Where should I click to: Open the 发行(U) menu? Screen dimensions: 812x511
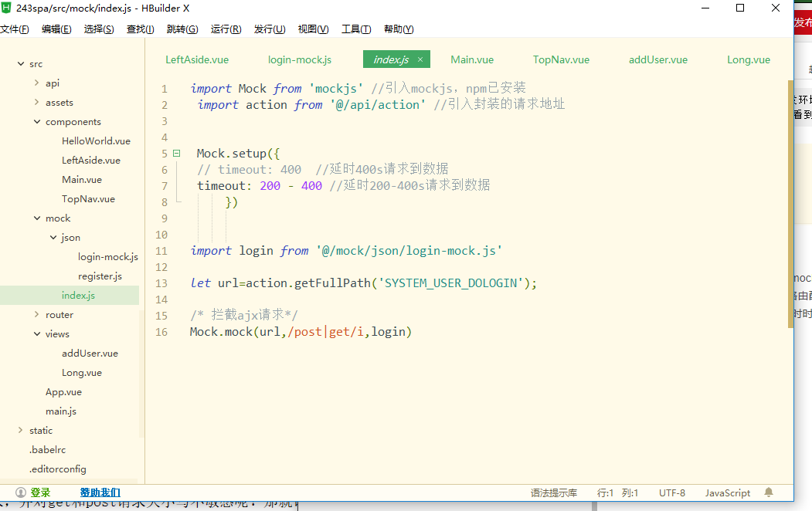coord(270,29)
